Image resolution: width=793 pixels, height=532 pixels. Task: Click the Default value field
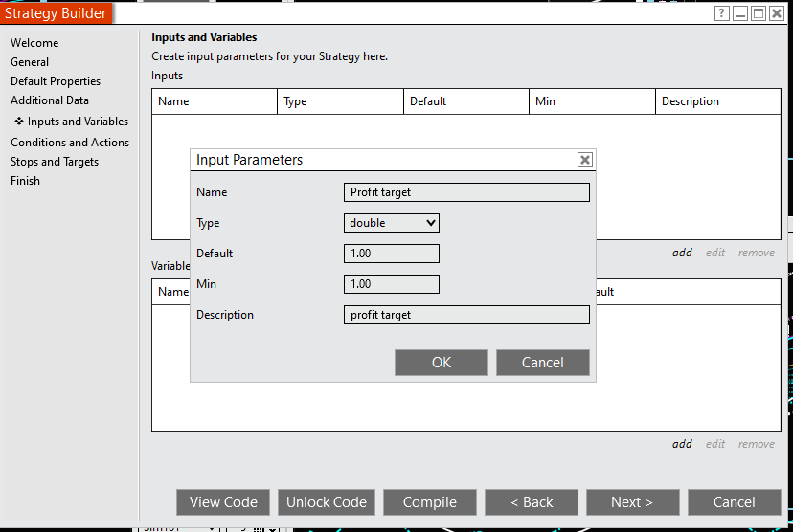[392, 254]
